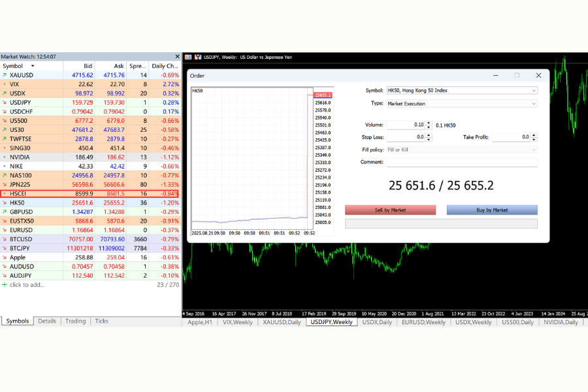
Task: Click the green uptrend arrow beside XAUUSD
Action: (x=5, y=75)
